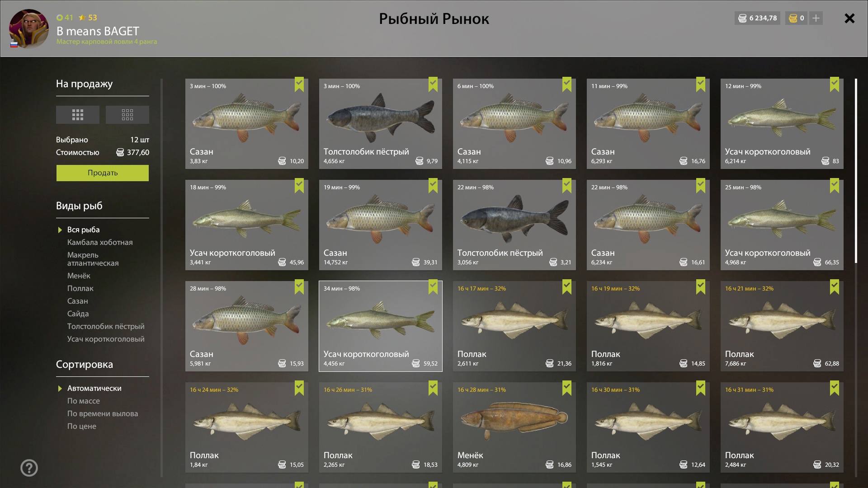
Task: Open the help question mark icon
Action: (29, 468)
